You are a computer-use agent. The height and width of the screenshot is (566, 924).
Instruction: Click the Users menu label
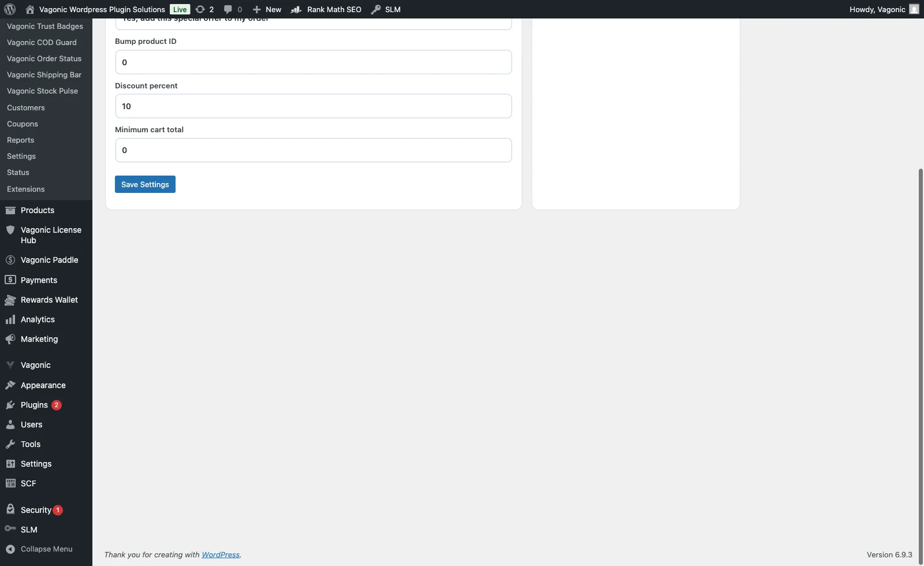tap(31, 425)
